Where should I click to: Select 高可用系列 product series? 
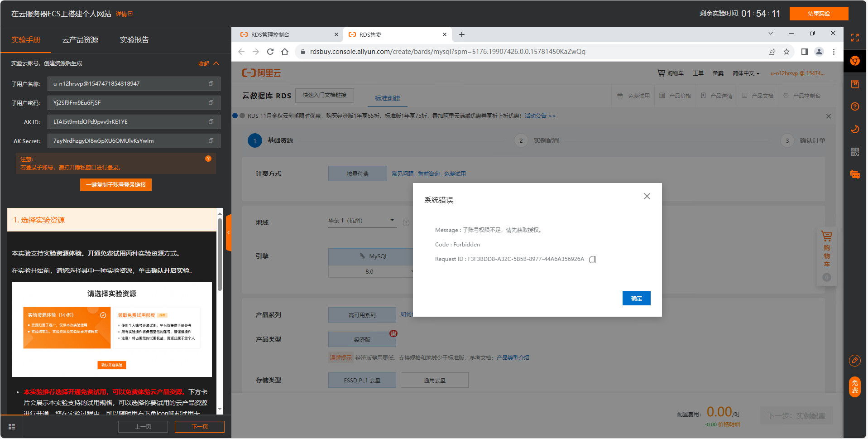coord(362,315)
